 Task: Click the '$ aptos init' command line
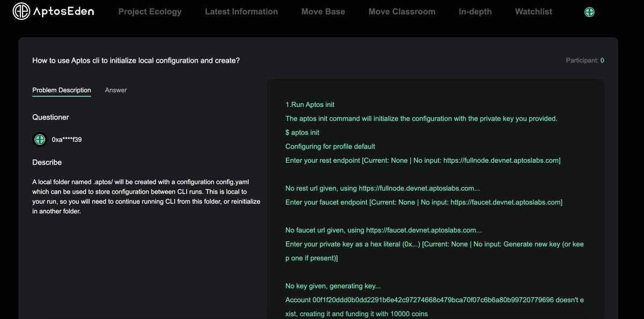[303, 132]
